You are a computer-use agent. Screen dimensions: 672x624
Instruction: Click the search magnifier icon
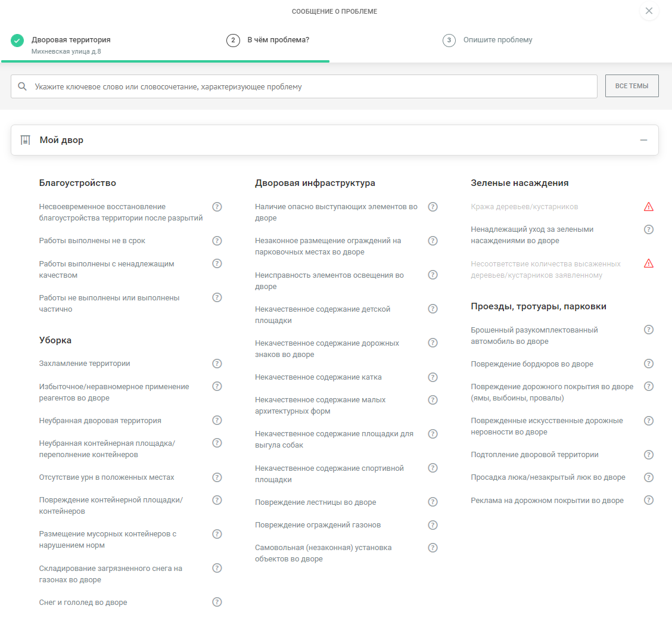tap(23, 86)
